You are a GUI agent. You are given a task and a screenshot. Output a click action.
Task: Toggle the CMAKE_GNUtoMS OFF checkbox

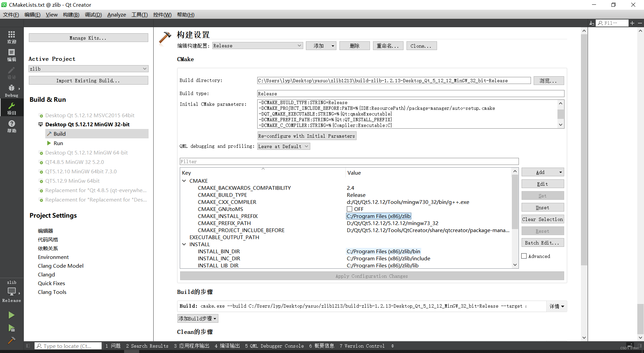(x=350, y=209)
